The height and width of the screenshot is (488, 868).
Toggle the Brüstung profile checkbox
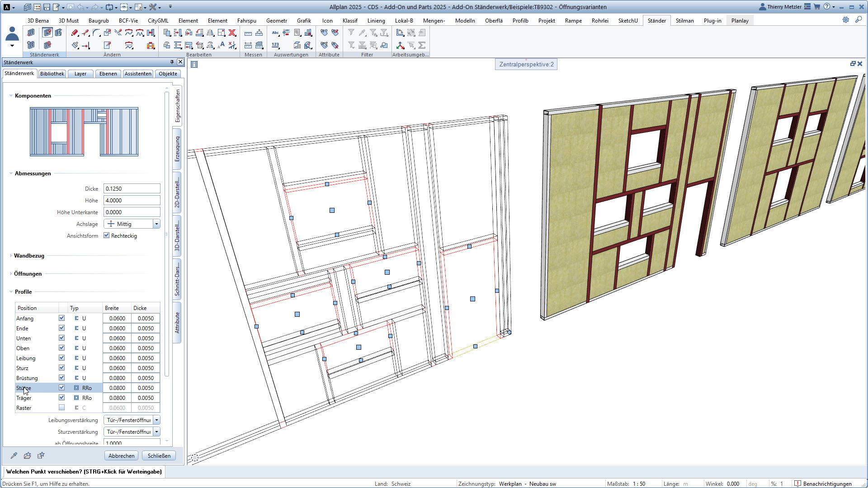pos(62,378)
